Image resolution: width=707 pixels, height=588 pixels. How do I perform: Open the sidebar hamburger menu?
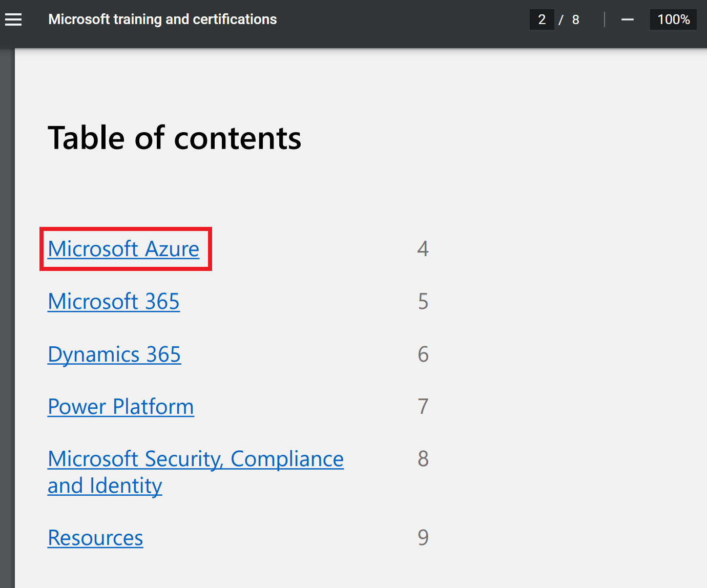coord(13,19)
